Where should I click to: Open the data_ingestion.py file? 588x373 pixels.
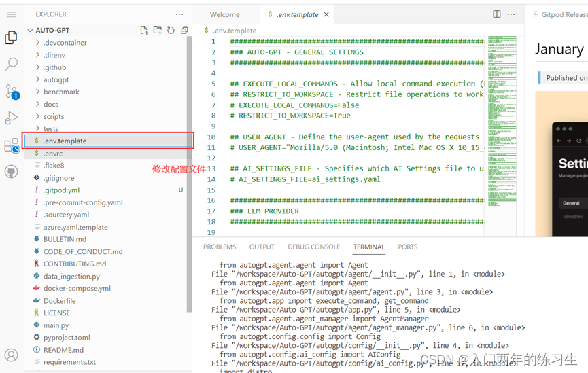coord(106,277)
